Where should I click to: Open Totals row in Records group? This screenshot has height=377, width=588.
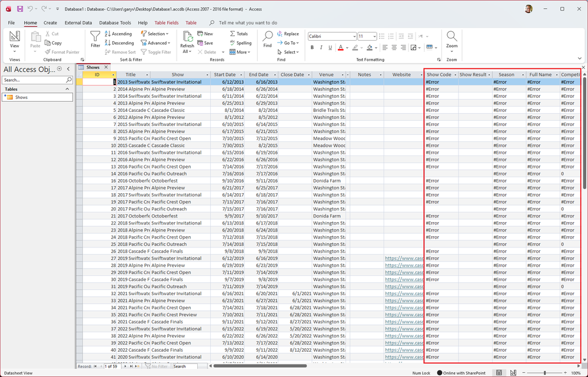(239, 34)
